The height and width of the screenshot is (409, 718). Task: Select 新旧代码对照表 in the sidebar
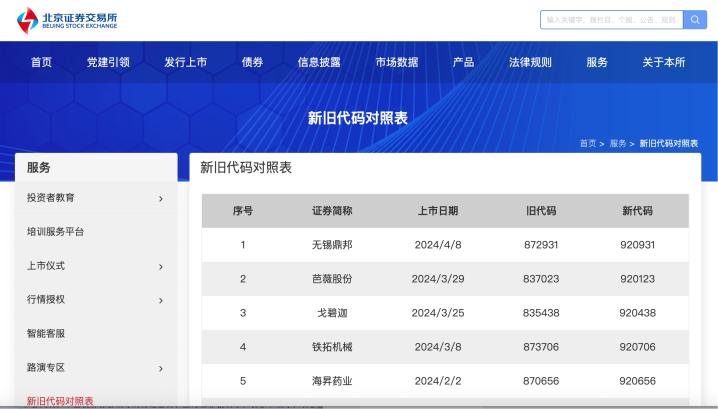click(60, 401)
